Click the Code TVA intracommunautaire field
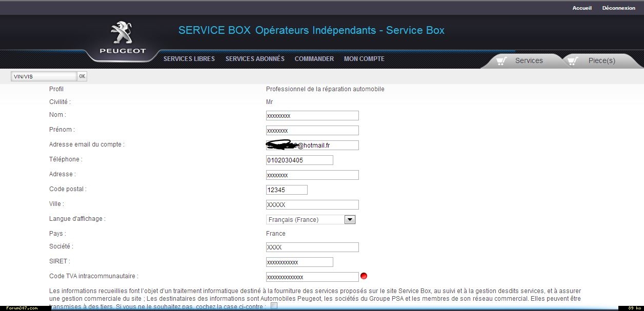The width and height of the screenshot is (644, 311). click(312, 277)
